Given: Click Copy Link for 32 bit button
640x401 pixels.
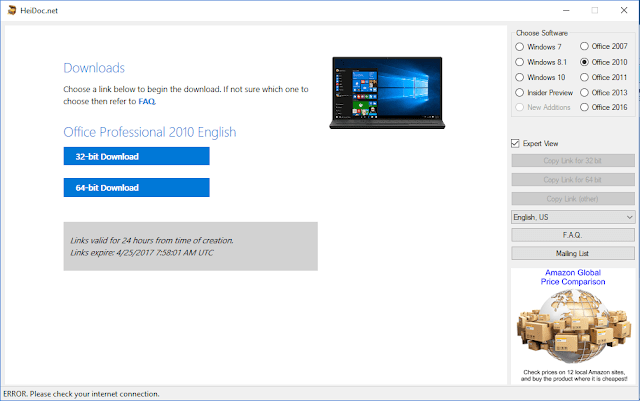Looking at the screenshot, I should click(573, 160).
